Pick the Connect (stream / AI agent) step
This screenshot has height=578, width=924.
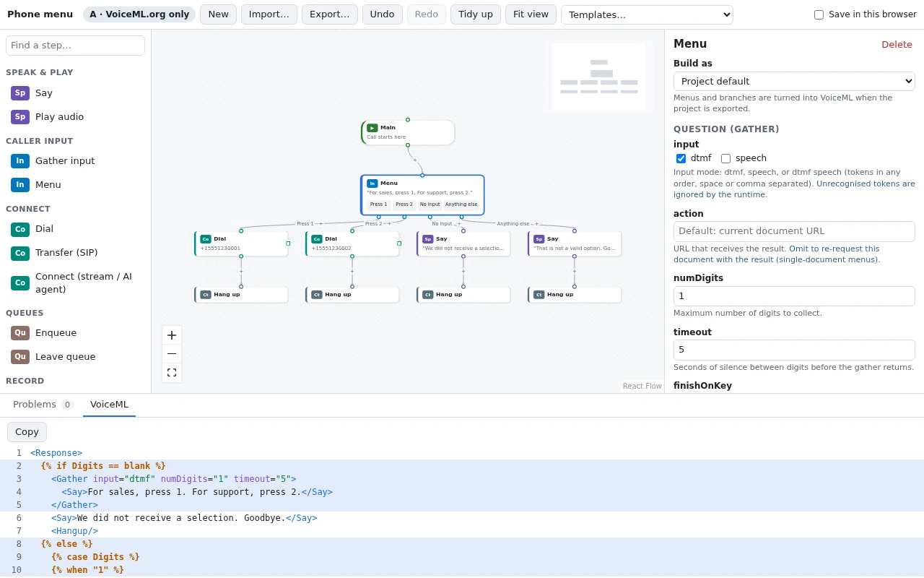(75, 283)
